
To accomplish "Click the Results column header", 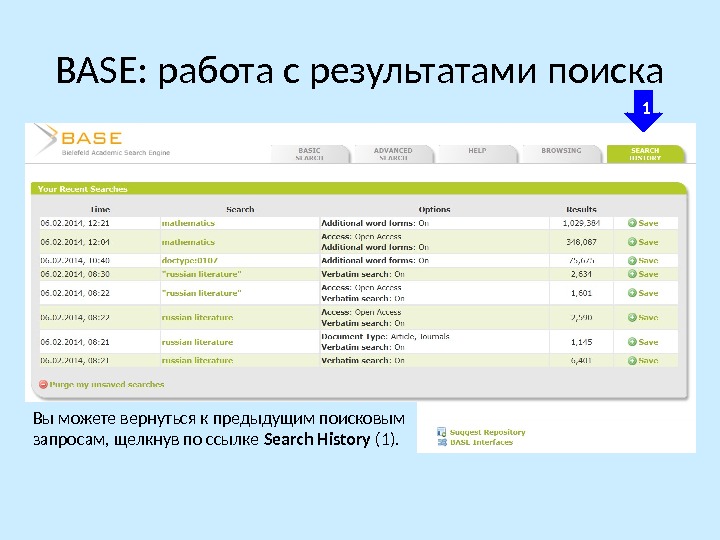I will pos(581,209).
